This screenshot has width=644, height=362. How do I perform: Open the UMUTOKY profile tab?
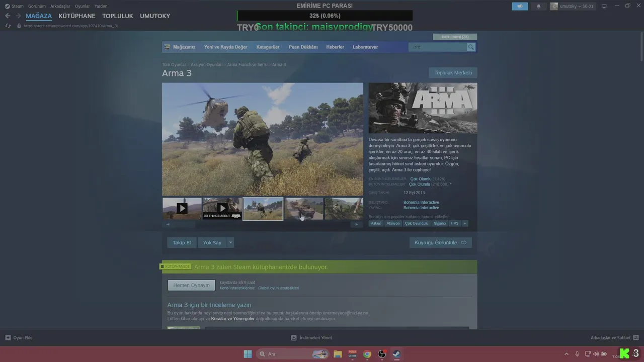[155, 16]
